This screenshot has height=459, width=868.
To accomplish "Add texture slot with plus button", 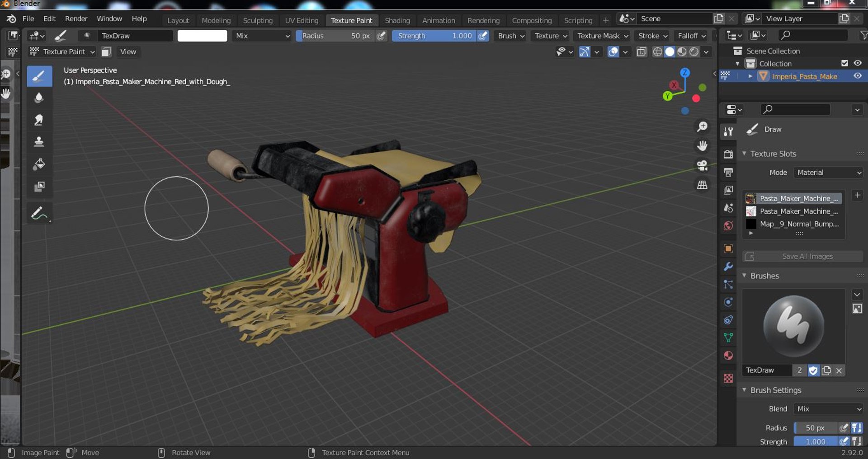I will [858, 195].
